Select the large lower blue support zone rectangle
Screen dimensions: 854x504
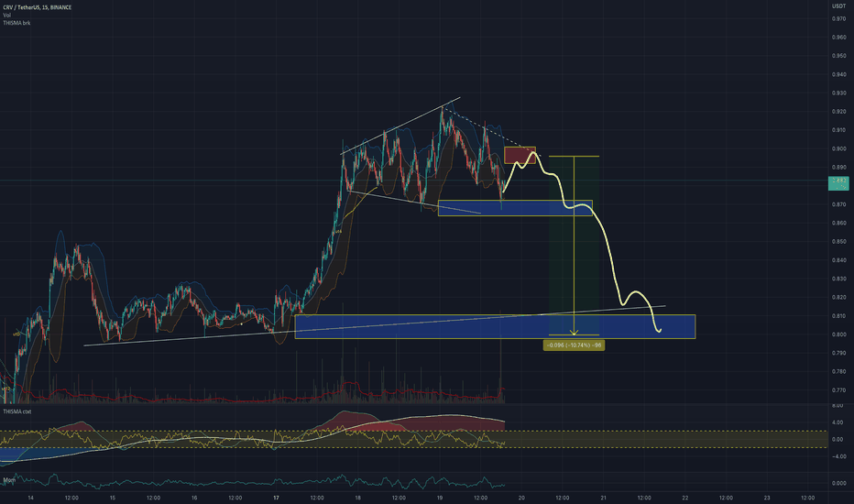(x=495, y=327)
